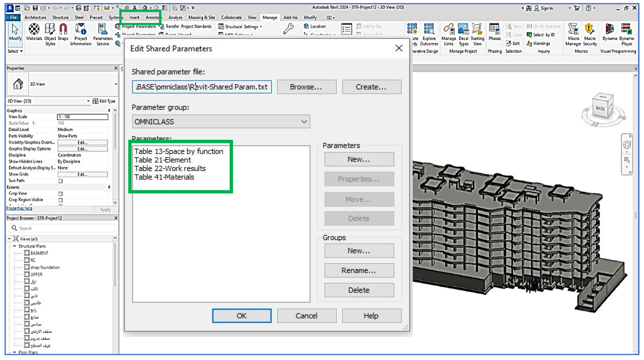Collapse the Structural Plans tree node

pyautogui.click(x=14, y=246)
